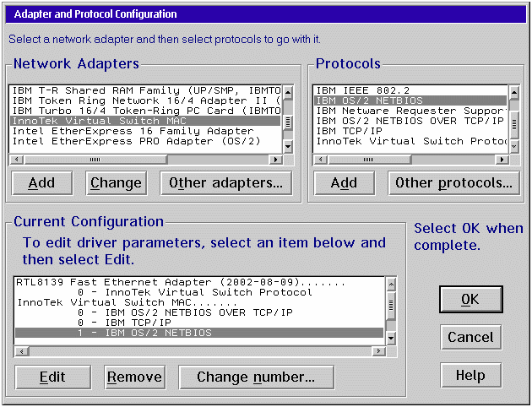532x407 pixels.
Task: Click adapters list scroll down arrow
Action: (288, 147)
